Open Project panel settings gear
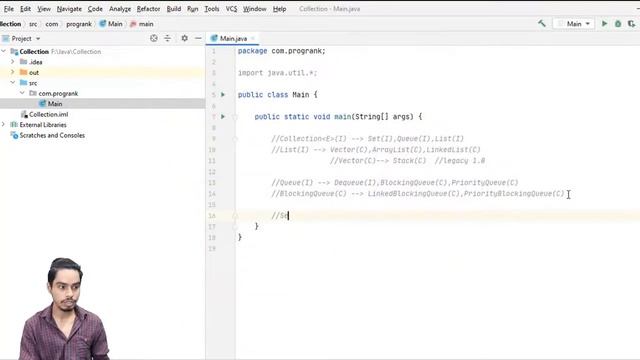This screenshot has width=640, height=360. pyautogui.click(x=184, y=38)
